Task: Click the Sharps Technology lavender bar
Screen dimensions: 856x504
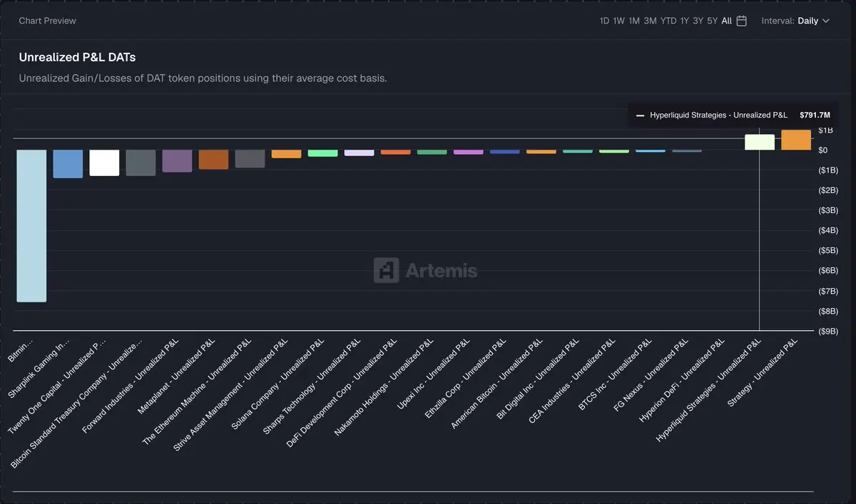Action: point(359,153)
